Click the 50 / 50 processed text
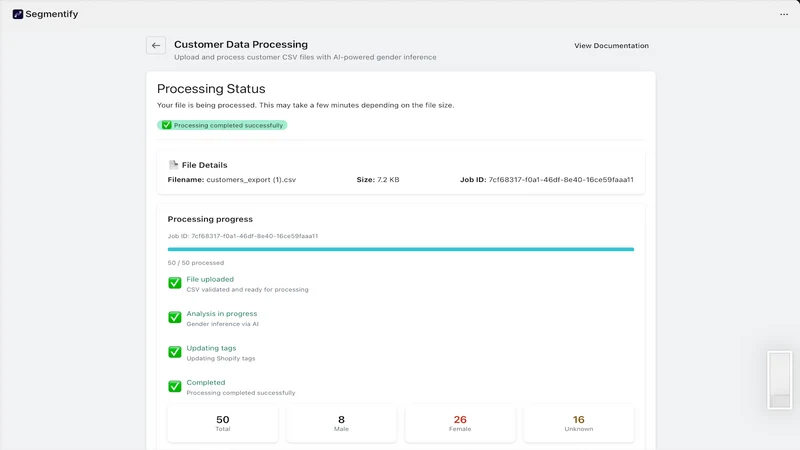 [x=196, y=263]
